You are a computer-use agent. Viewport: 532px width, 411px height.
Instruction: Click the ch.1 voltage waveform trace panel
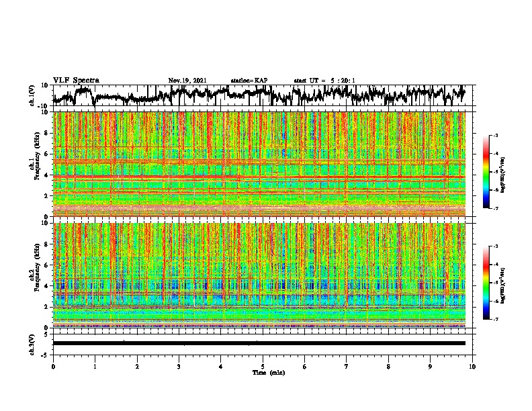click(x=262, y=95)
